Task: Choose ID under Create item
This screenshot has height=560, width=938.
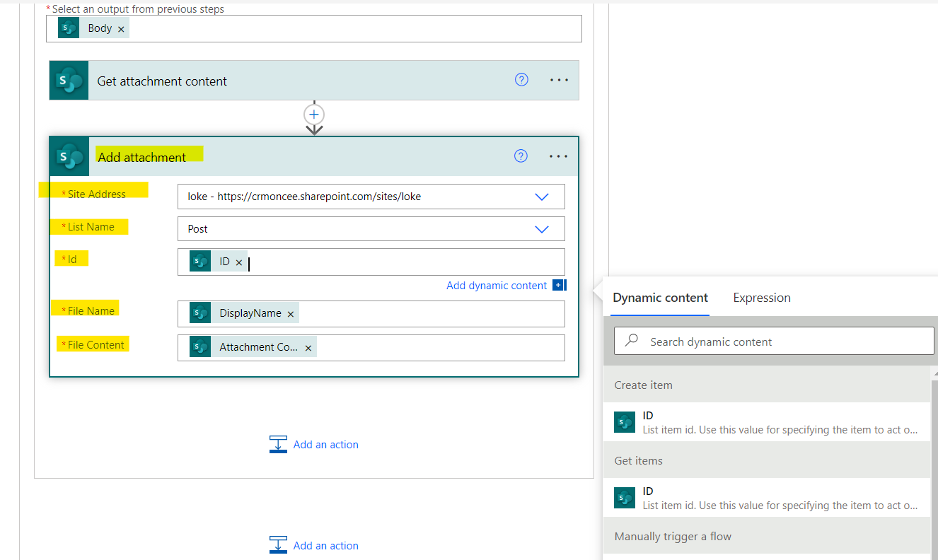Action: click(x=767, y=422)
